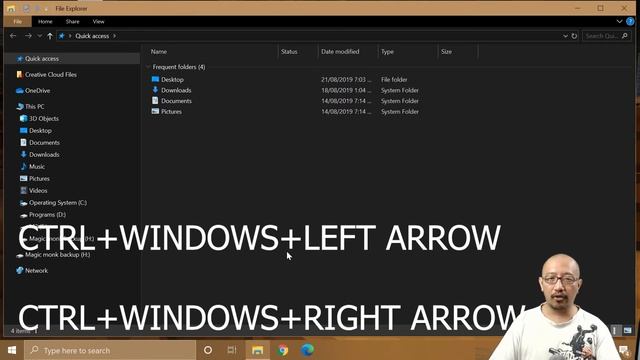The height and width of the screenshot is (360, 640).
Task: Collapse the Frequent folders group
Action: tap(148, 67)
